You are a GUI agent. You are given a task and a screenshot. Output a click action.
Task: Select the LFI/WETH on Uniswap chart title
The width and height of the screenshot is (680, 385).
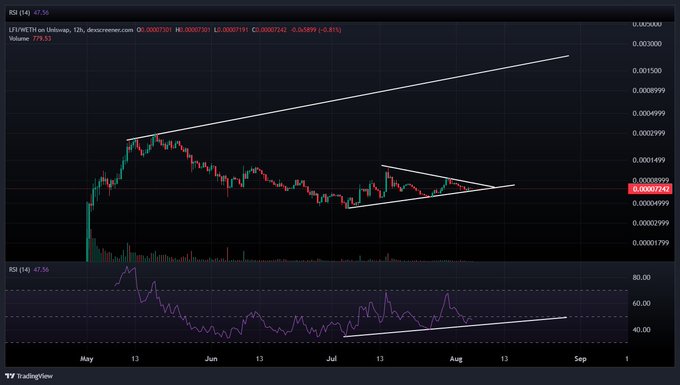[71, 30]
